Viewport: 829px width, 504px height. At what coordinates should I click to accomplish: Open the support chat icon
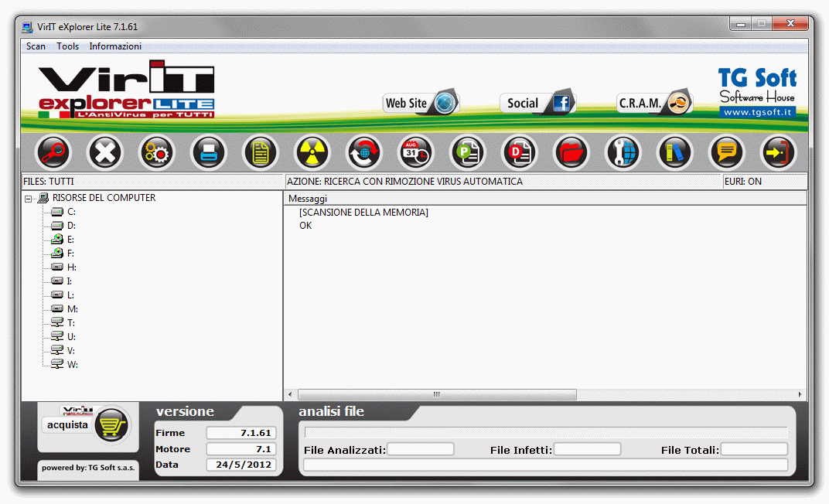pyautogui.click(x=726, y=152)
